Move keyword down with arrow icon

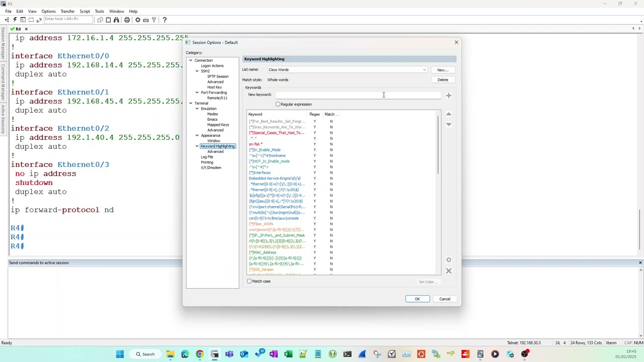pyautogui.click(x=449, y=124)
